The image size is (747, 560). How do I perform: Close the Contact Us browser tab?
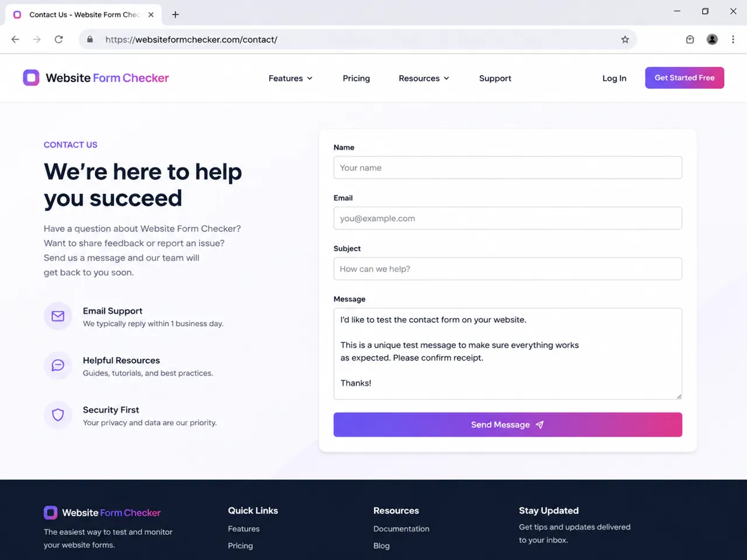151,15
